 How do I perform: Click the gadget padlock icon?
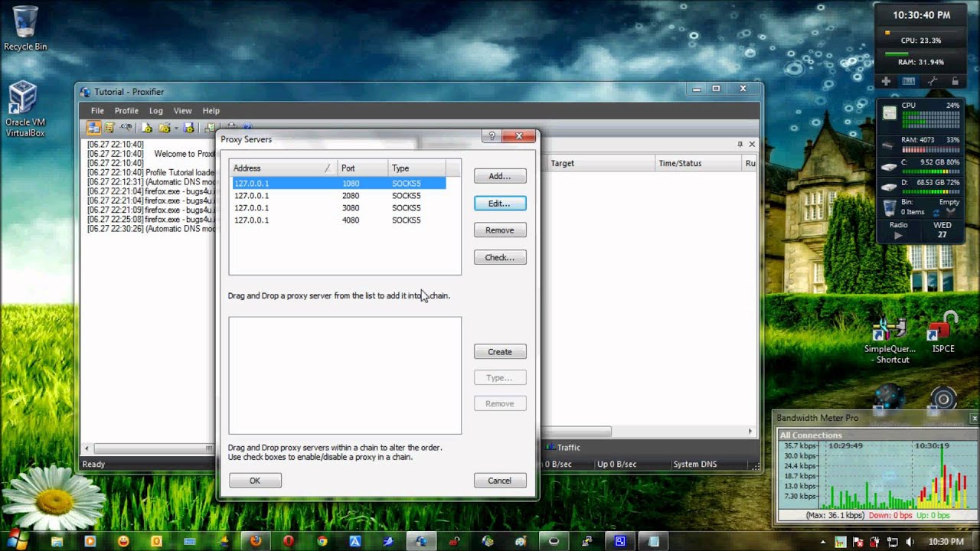[955, 81]
